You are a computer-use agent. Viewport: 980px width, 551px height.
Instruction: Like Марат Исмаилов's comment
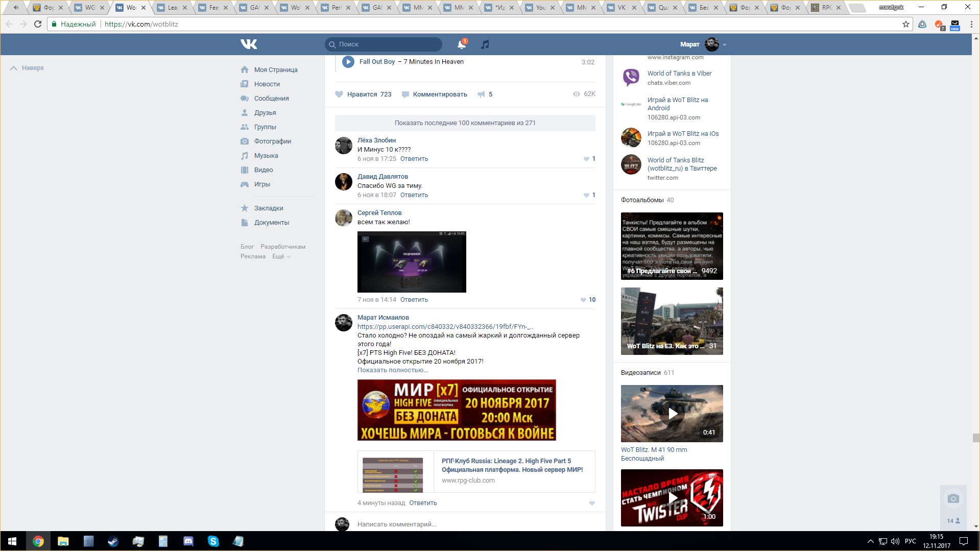click(592, 503)
